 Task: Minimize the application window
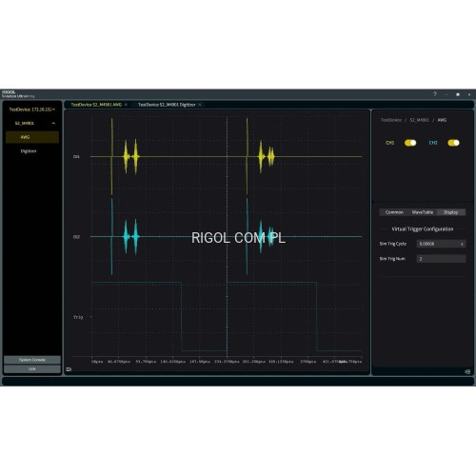[x=446, y=94]
